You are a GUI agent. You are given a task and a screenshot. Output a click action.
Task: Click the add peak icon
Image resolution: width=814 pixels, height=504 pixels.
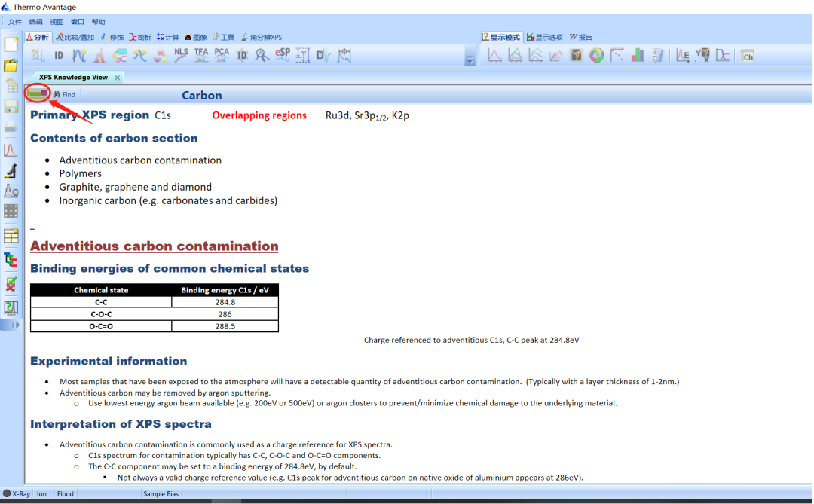(79, 55)
